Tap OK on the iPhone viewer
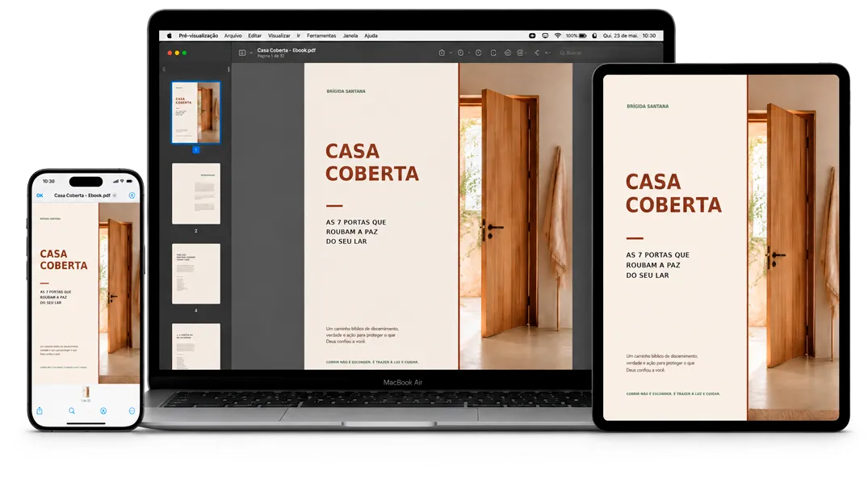868x479 pixels. pyautogui.click(x=40, y=195)
